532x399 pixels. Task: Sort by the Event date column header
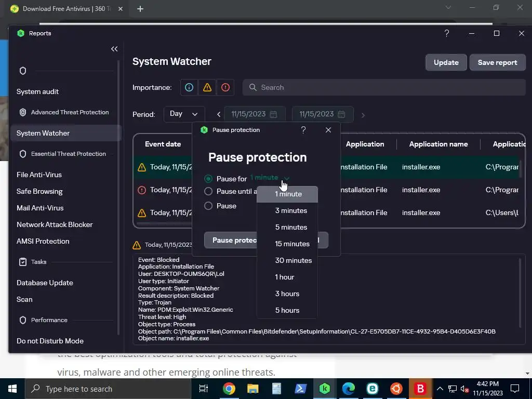163,144
